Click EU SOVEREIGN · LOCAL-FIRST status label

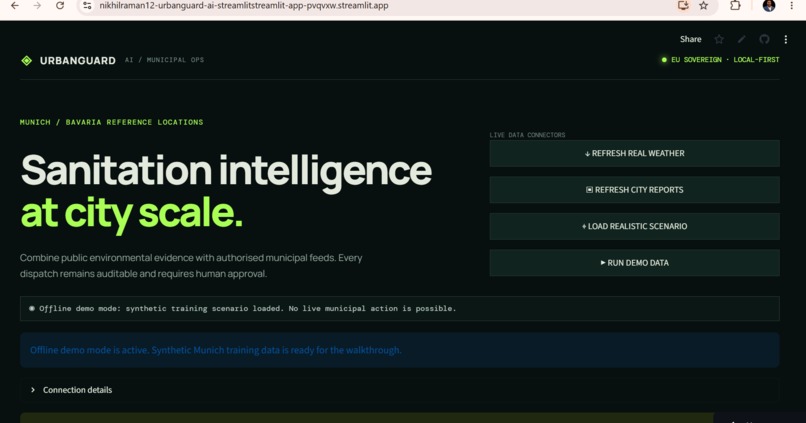pyautogui.click(x=725, y=60)
